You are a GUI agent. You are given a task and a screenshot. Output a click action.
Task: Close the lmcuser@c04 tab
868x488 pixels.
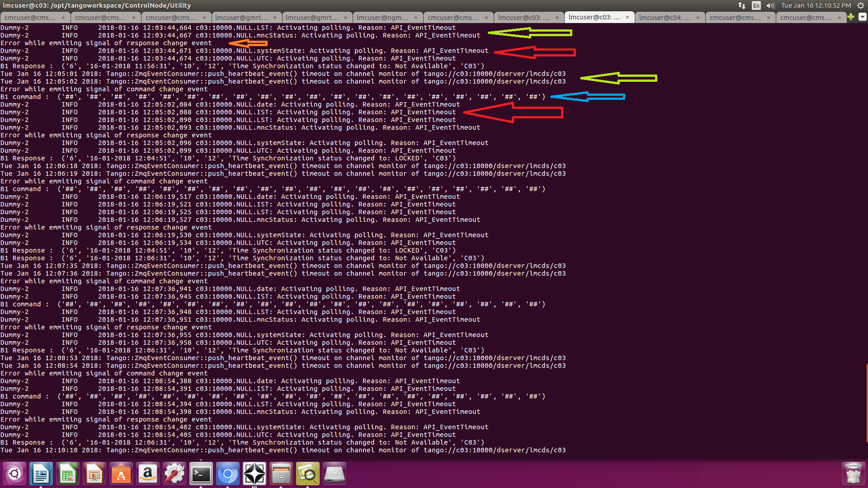click(698, 18)
